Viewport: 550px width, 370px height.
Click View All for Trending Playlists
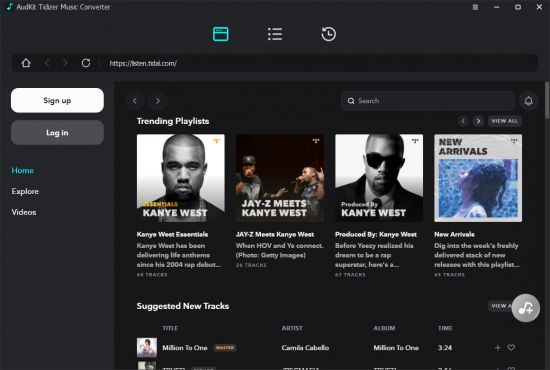[x=504, y=121]
